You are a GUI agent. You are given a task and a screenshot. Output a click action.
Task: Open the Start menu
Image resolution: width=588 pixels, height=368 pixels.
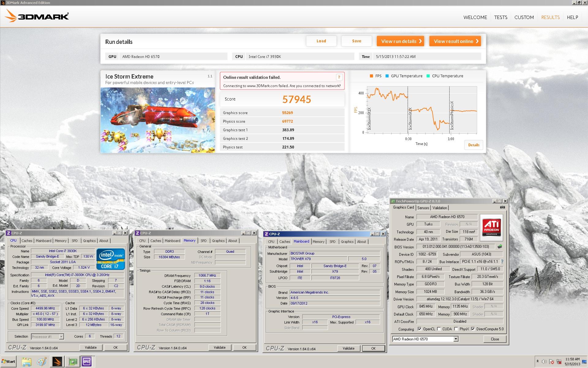tap(9, 362)
